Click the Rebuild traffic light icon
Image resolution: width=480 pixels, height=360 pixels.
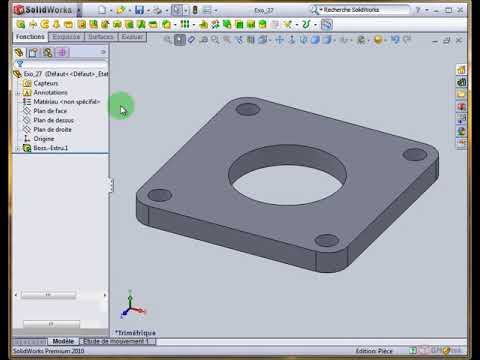coord(195,10)
